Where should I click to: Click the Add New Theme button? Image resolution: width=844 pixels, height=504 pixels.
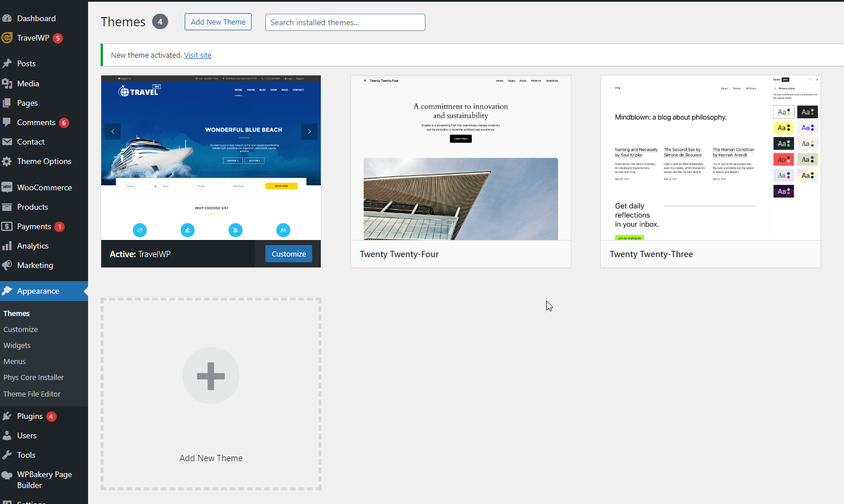coord(218,22)
